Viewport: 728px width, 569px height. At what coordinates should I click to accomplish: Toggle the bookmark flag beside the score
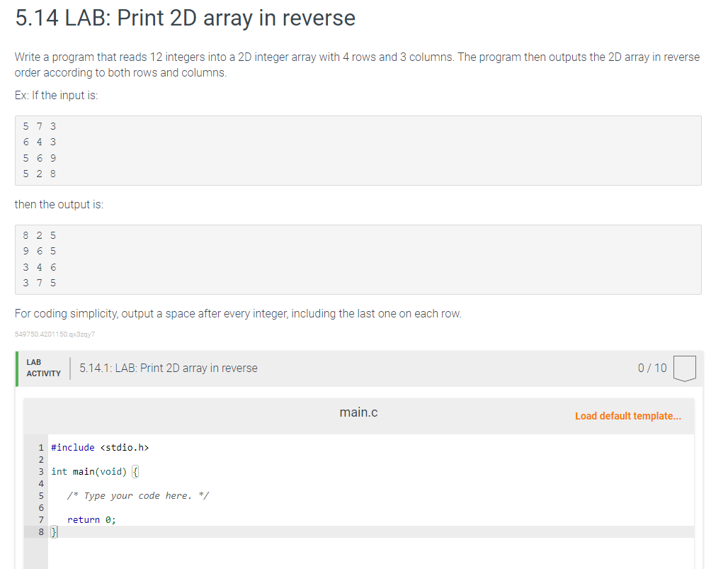point(685,367)
